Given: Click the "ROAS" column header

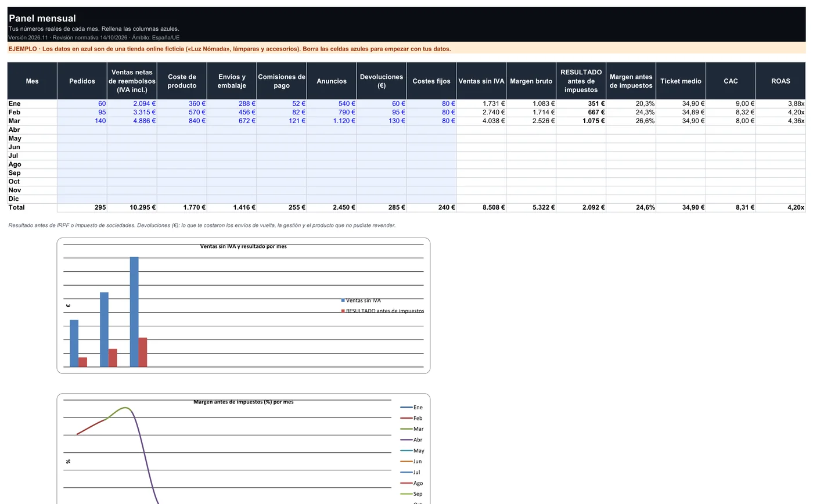Looking at the screenshot, I should coord(780,81).
